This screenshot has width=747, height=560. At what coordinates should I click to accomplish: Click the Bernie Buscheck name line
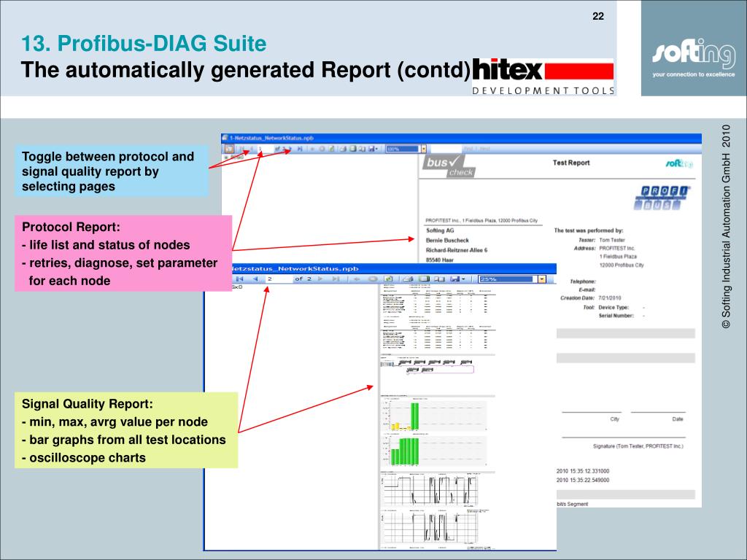coord(447,241)
